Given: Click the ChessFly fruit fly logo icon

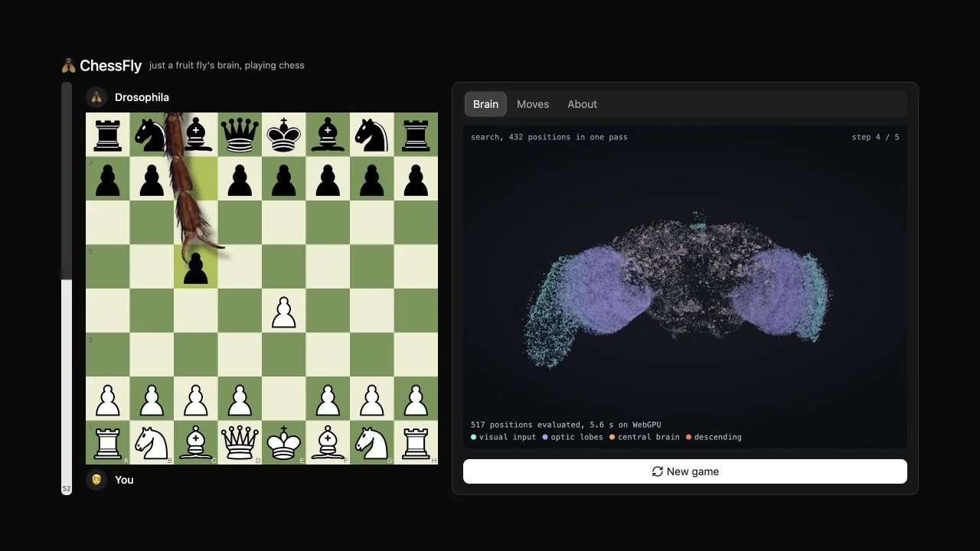Looking at the screenshot, I should pos(69,66).
